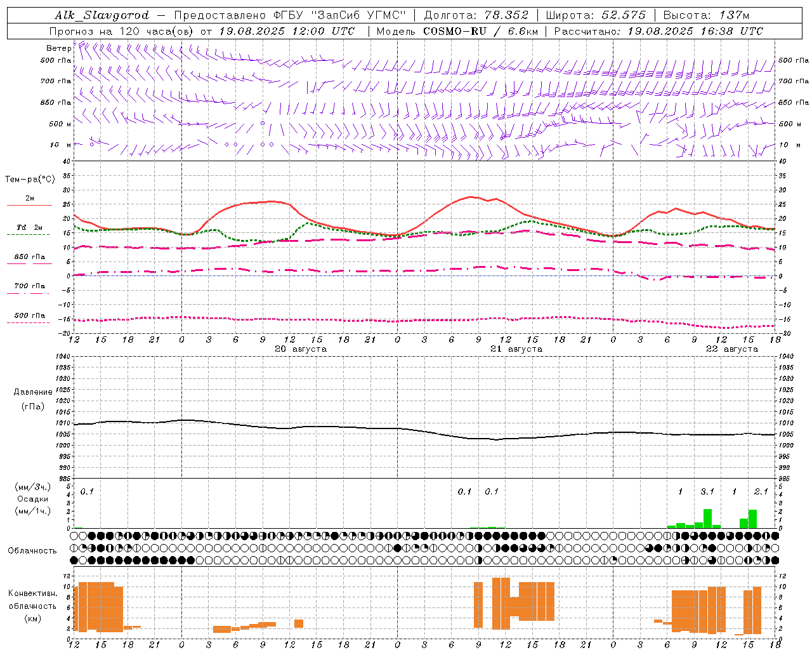Image resolution: width=812 pixels, height=650 pixels.
Task: Click the Облачность cloudiness label
Action: (32, 551)
